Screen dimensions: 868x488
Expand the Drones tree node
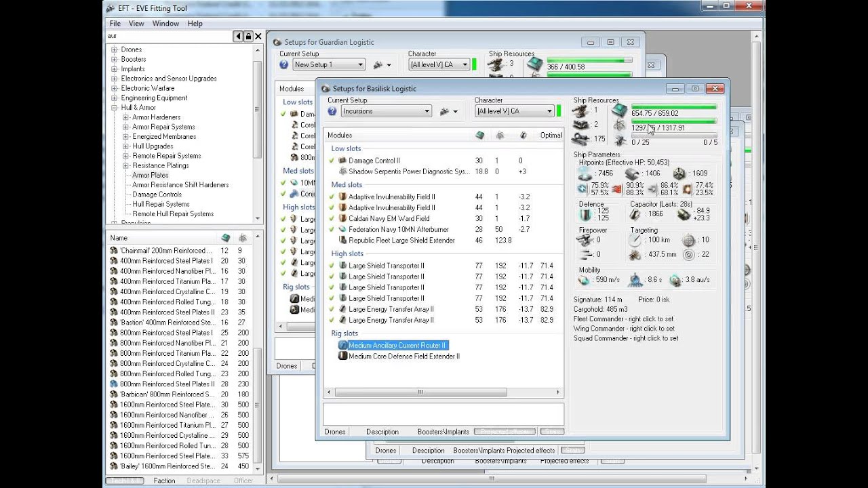click(115, 49)
